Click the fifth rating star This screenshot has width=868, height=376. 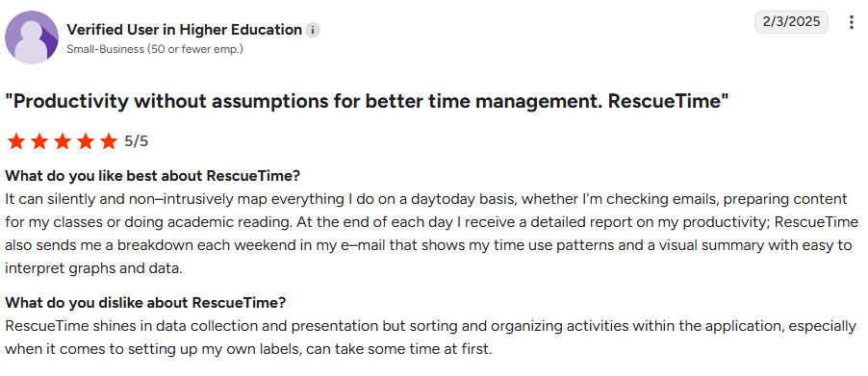pyautogui.click(x=109, y=141)
